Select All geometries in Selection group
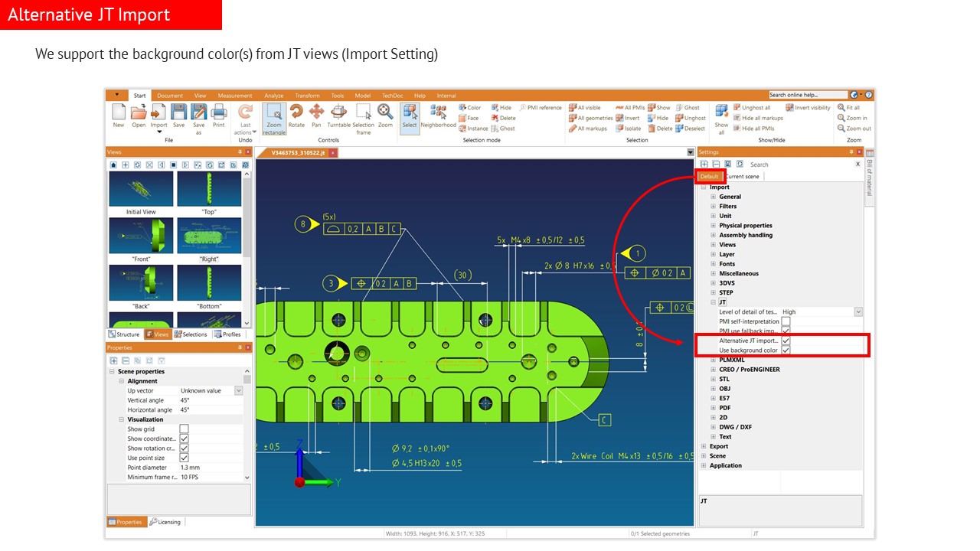The width and height of the screenshot is (980, 551). coord(590,118)
